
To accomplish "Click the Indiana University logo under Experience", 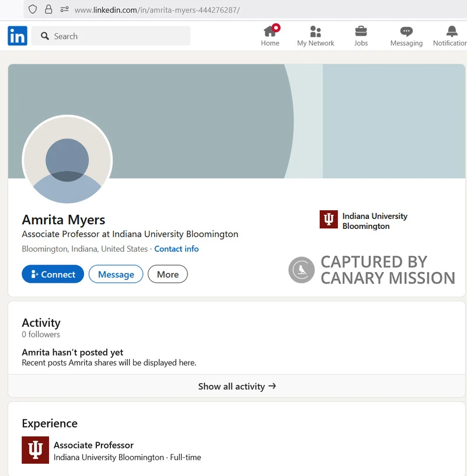I will click(x=35, y=450).
